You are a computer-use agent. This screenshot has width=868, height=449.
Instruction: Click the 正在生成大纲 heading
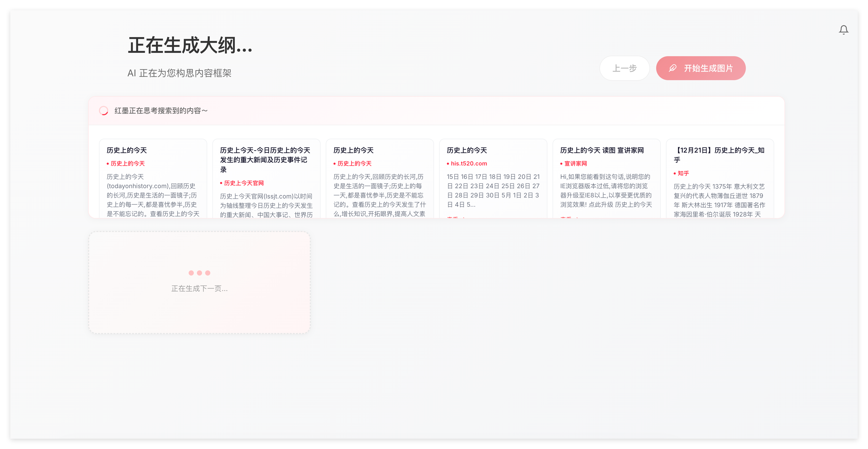190,46
